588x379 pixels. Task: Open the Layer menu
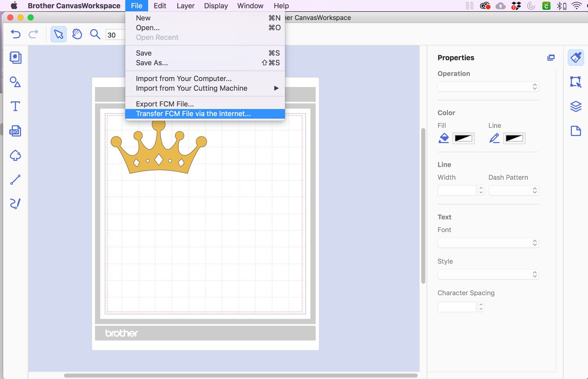[185, 5]
